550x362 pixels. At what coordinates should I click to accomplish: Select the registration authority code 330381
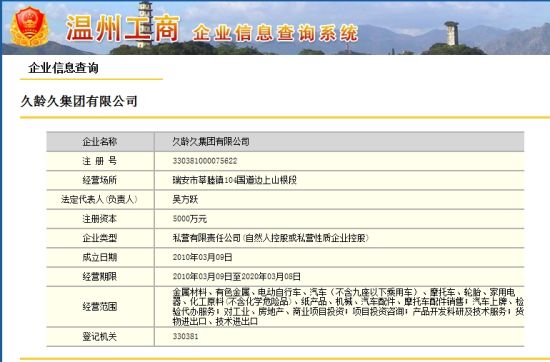(185, 336)
